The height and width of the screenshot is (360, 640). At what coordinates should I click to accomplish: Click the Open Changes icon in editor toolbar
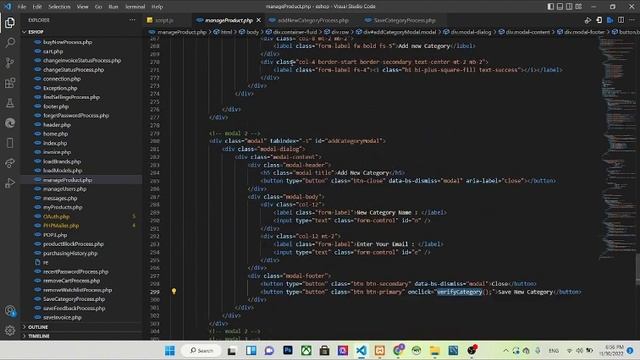[599, 20]
